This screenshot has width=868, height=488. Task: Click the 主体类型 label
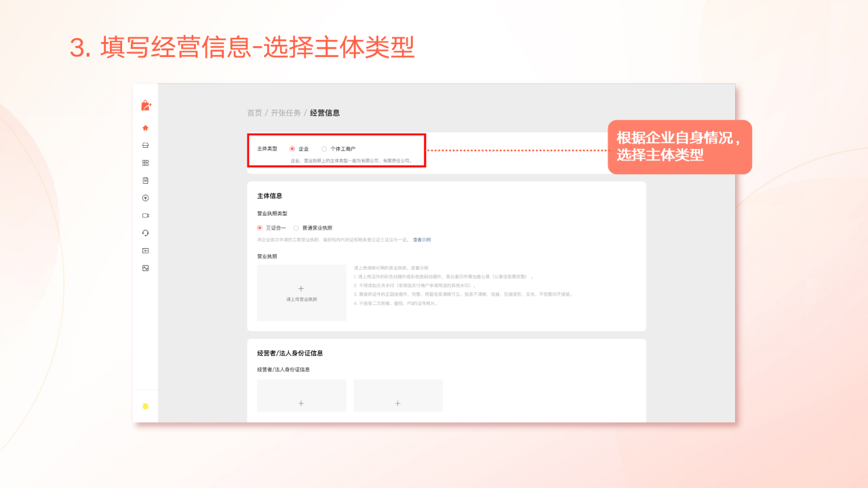pyautogui.click(x=267, y=148)
